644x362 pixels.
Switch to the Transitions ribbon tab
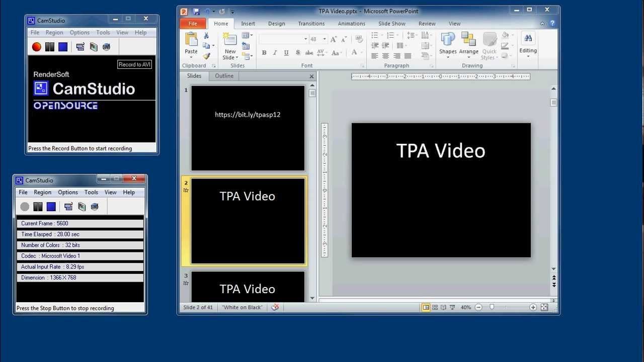tap(311, 24)
